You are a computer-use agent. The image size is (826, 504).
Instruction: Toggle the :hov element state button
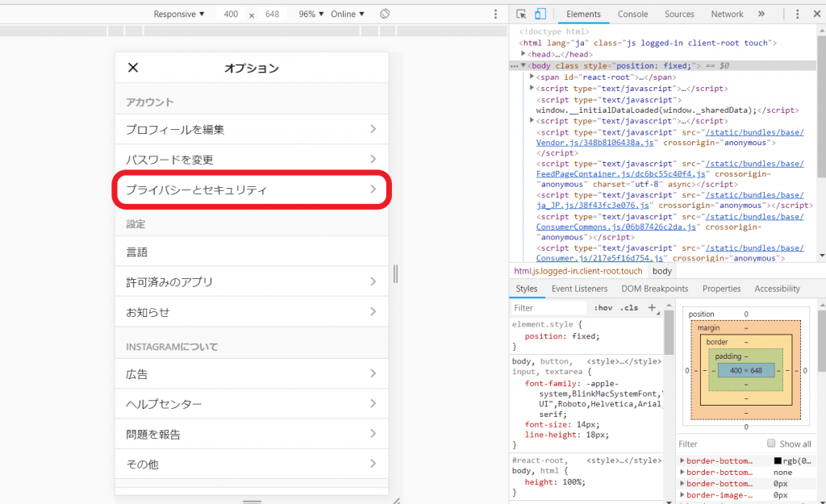point(603,308)
